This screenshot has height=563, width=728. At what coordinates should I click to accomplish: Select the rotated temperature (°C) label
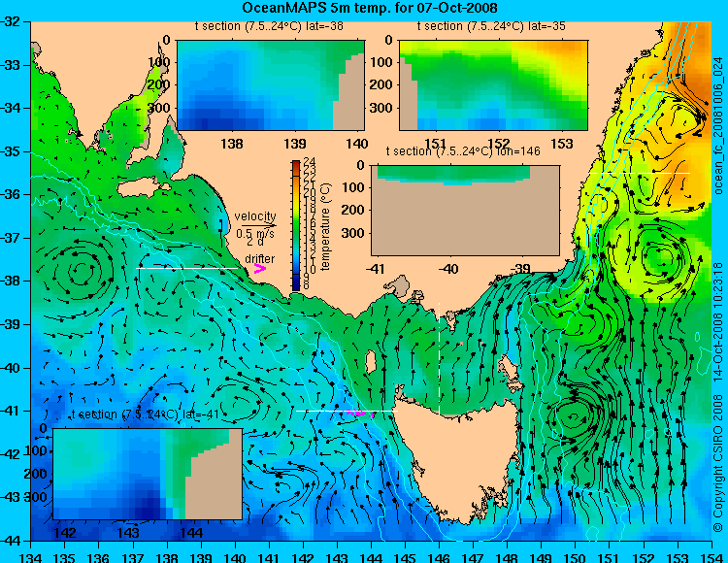coord(325,226)
